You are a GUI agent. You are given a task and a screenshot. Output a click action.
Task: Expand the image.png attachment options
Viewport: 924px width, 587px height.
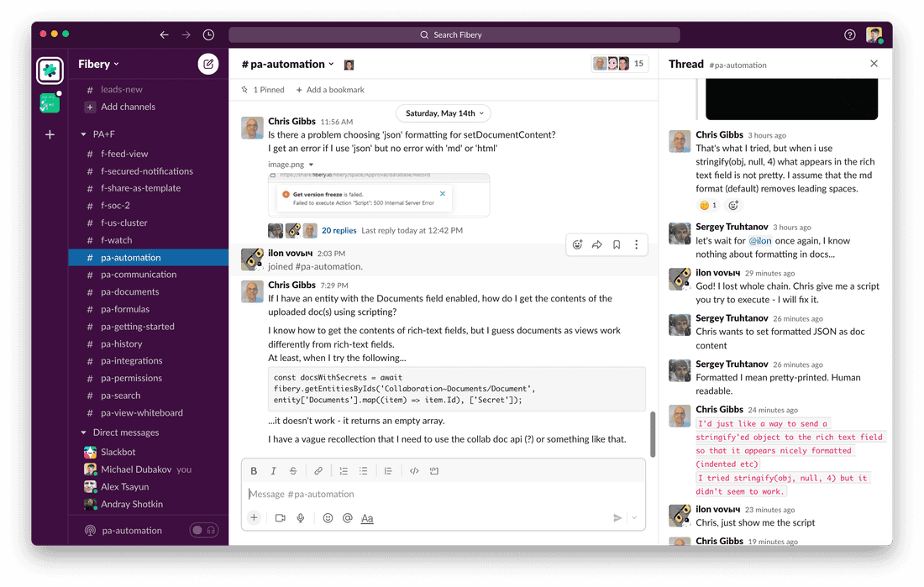[312, 165]
